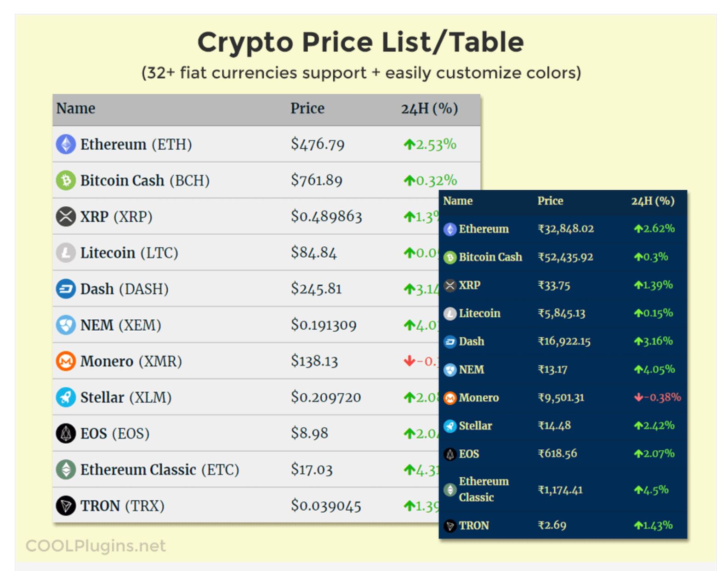Select the Bitcoin Cash row in dark table
The width and height of the screenshot is (728, 571).
click(563, 257)
